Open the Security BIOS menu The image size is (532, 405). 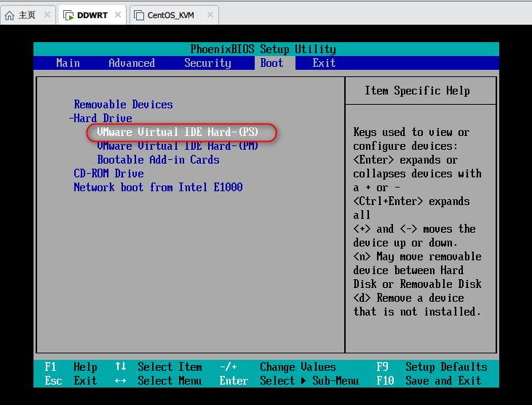[x=207, y=63]
